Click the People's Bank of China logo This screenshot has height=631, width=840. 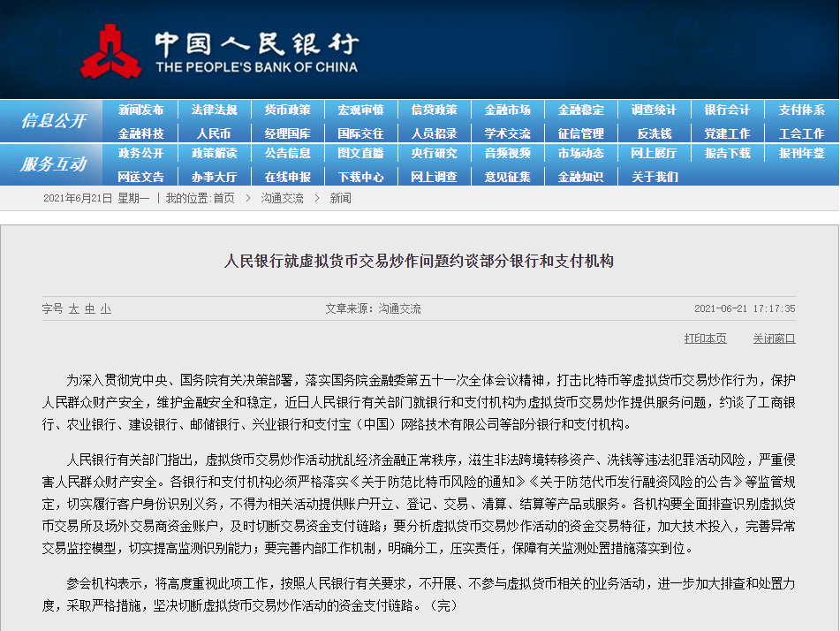[x=218, y=51]
